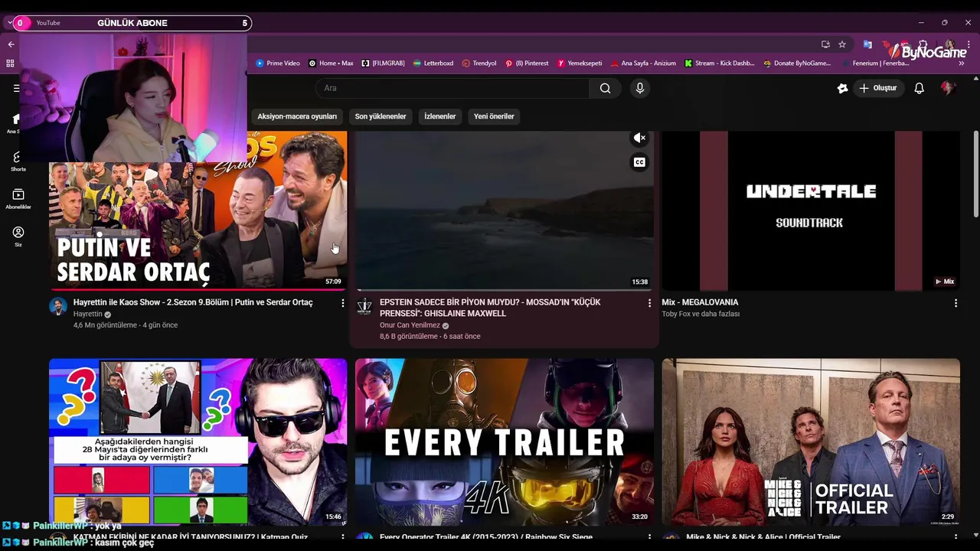Open Ana Sayfa - Anizium bookmark
The height and width of the screenshot is (551, 980).
[643, 64]
